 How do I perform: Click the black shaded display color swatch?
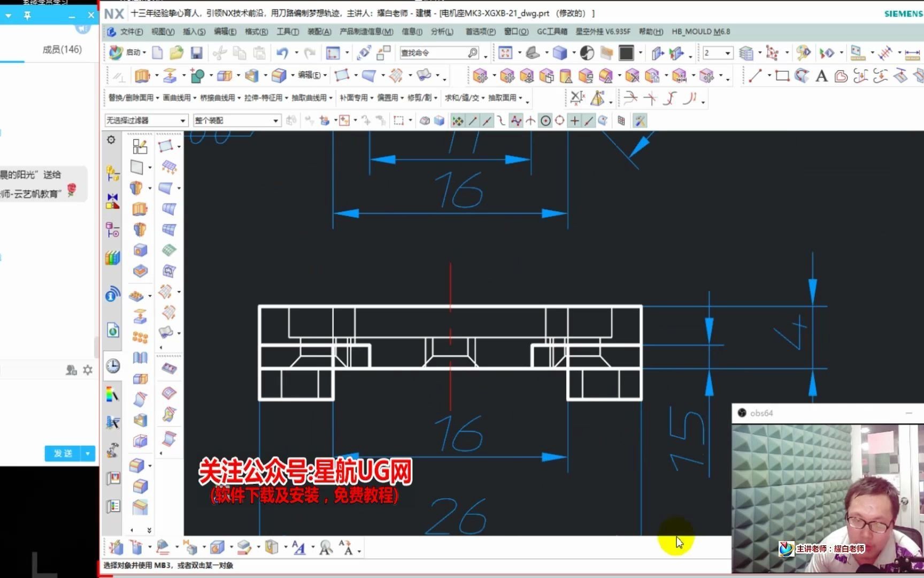pyautogui.click(x=626, y=52)
